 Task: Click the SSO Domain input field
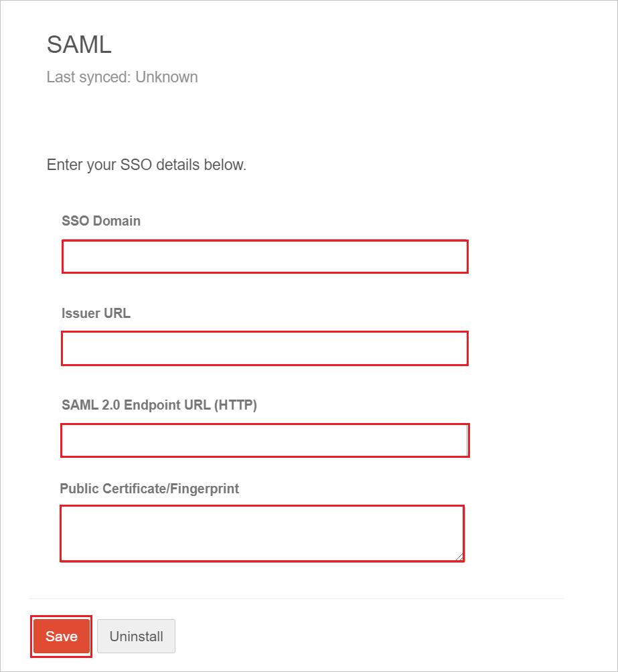point(265,257)
